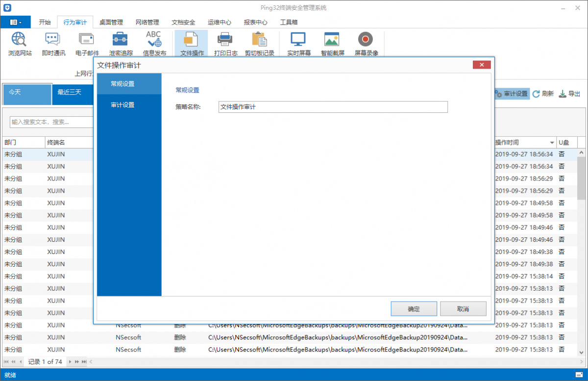
Task: Click 记录 1 of 74 record indicator
Action: pos(45,362)
